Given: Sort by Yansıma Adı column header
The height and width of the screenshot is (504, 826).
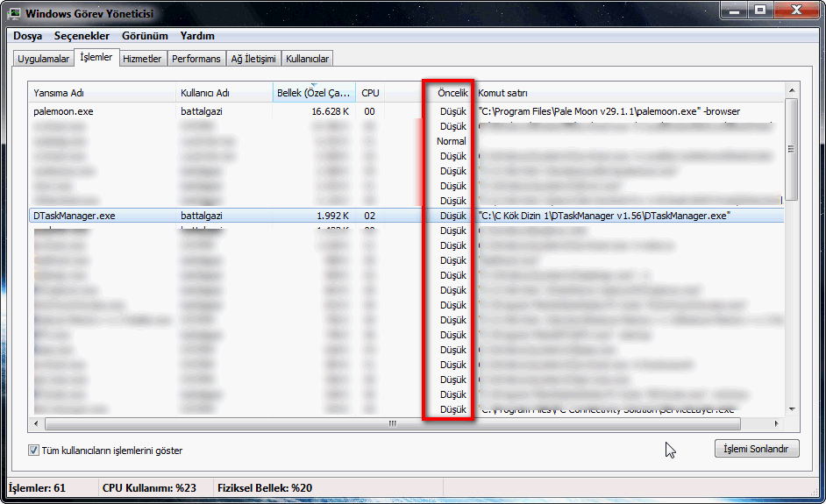Looking at the screenshot, I should pyautogui.click(x=102, y=93).
